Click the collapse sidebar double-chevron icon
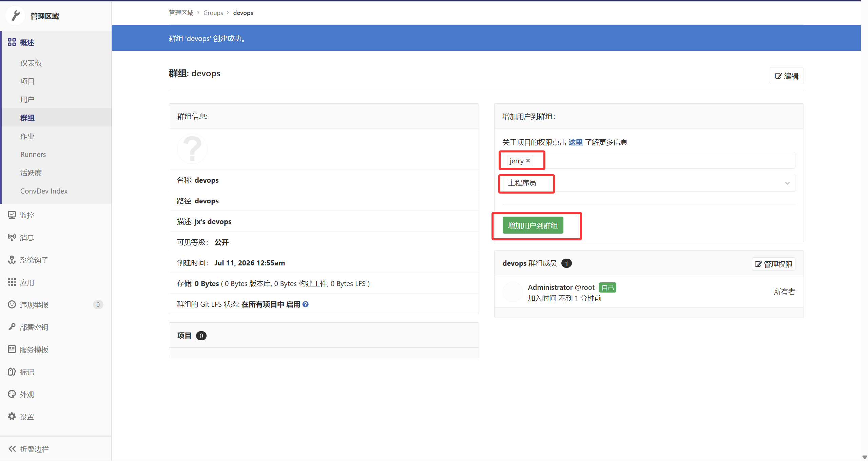 12,449
